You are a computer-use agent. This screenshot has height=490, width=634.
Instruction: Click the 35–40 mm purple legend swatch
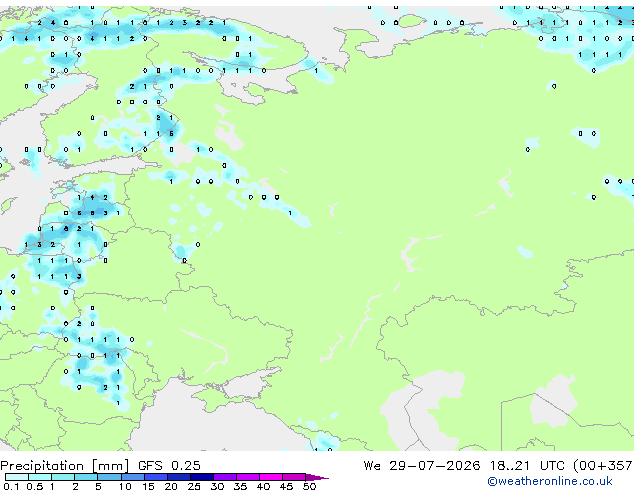pos(248,477)
